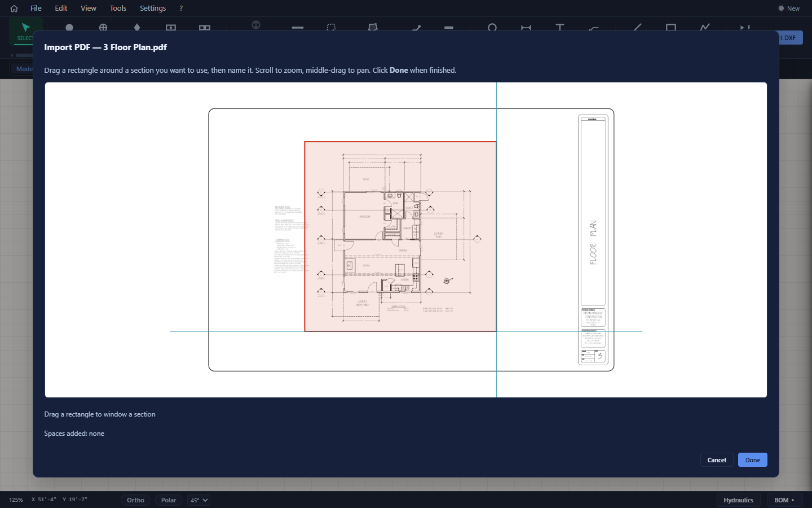Expand the BOM panel

pos(784,500)
